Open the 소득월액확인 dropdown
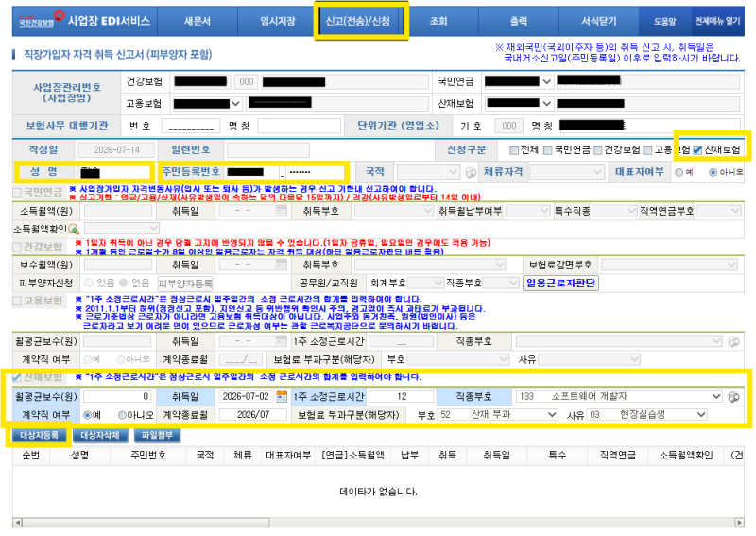 coord(122,228)
